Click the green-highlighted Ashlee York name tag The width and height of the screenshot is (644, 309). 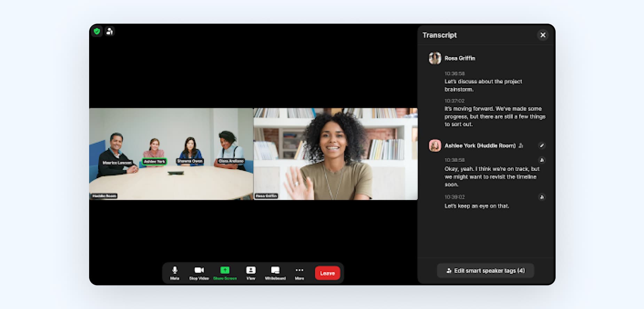pyautogui.click(x=155, y=161)
